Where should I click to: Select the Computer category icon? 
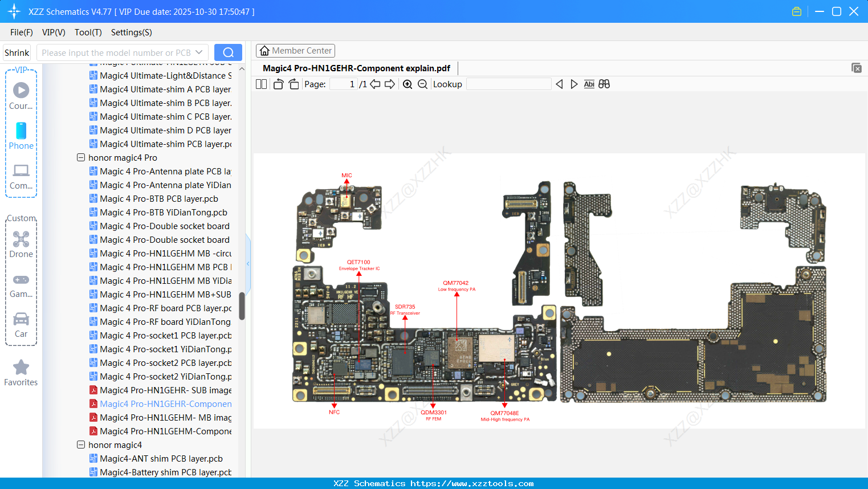(x=21, y=177)
